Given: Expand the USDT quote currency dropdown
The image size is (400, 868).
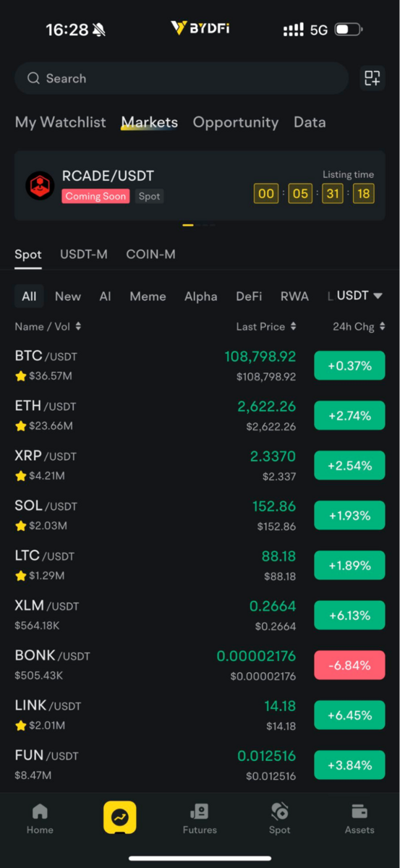Looking at the screenshot, I should pos(359,296).
